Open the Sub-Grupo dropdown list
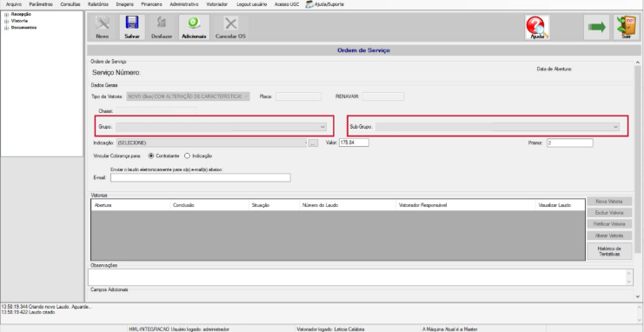The image size is (644, 332). 497,128
